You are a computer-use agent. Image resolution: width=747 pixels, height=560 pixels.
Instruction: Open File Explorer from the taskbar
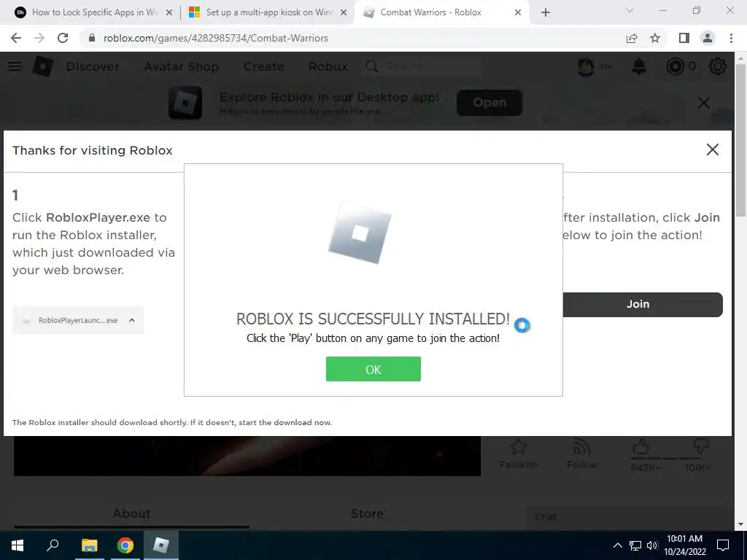(x=89, y=545)
